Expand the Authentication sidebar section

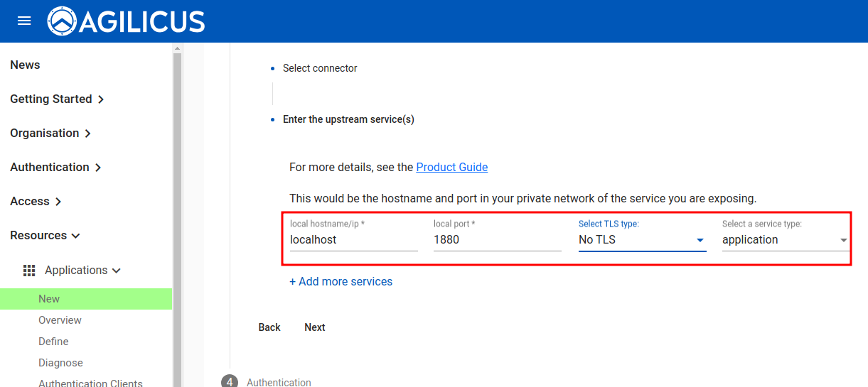pos(55,168)
